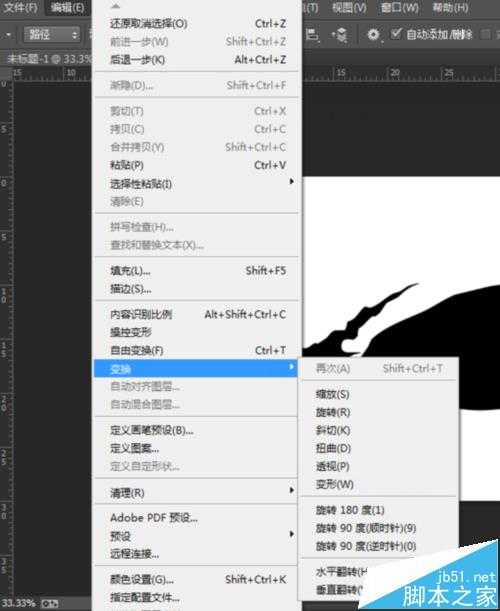
Task: Click the menu scroll-up arrow at top
Action: [x=116, y=6]
